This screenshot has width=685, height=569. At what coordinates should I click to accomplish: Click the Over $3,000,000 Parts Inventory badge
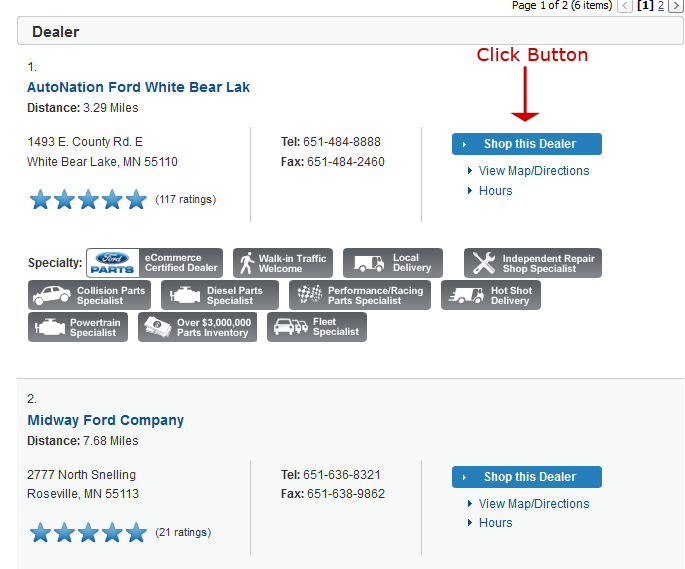197,327
